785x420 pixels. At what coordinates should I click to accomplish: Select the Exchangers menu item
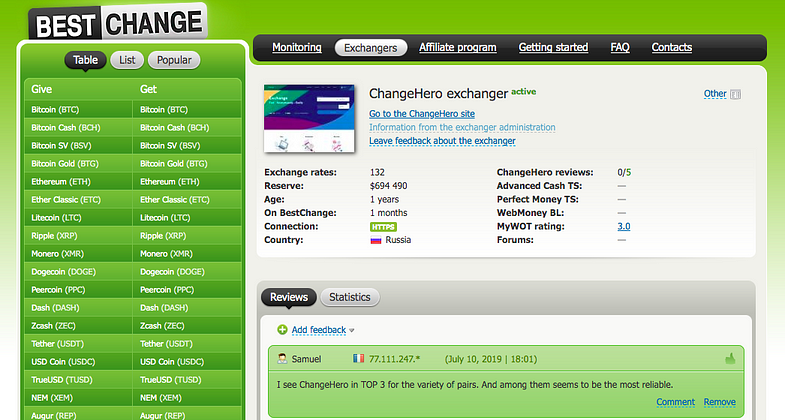tap(370, 48)
